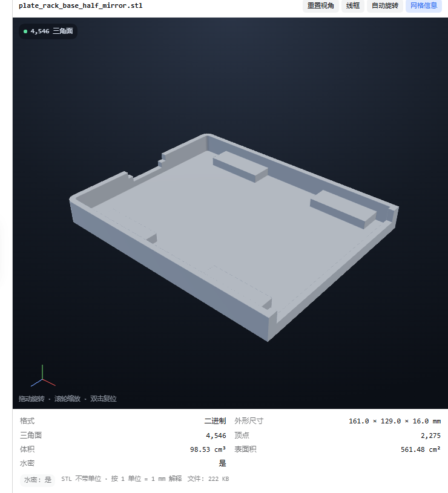Click the 4,546 三角面 triangle count badge

click(x=48, y=31)
